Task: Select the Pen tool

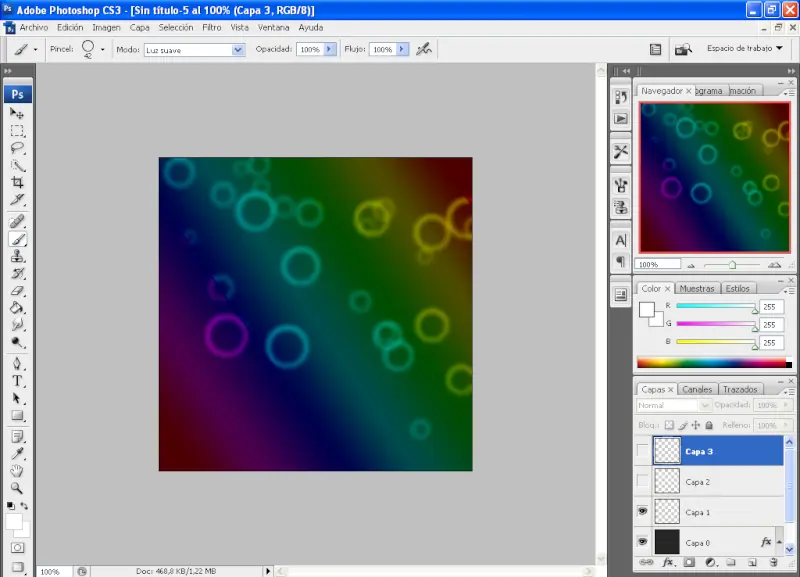Action: click(17, 364)
